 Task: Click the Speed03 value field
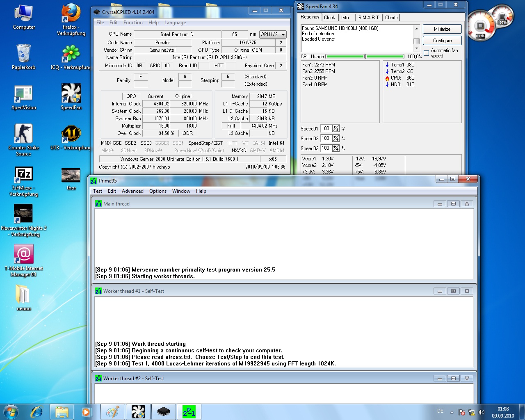[326, 148]
